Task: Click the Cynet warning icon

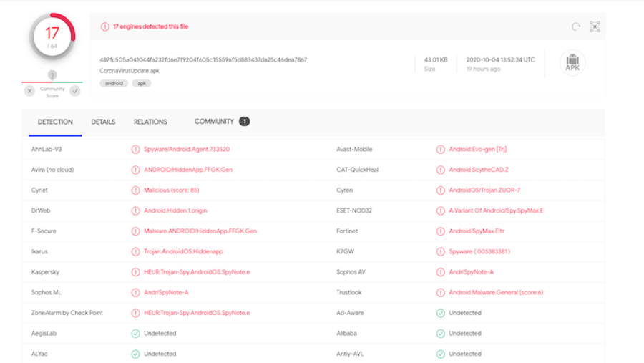Action: pyautogui.click(x=135, y=190)
